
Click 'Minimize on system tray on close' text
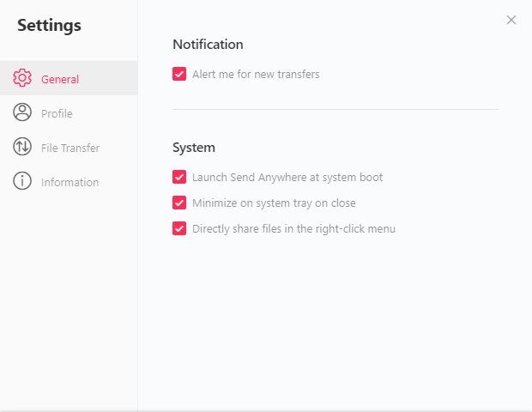(x=274, y=203)
